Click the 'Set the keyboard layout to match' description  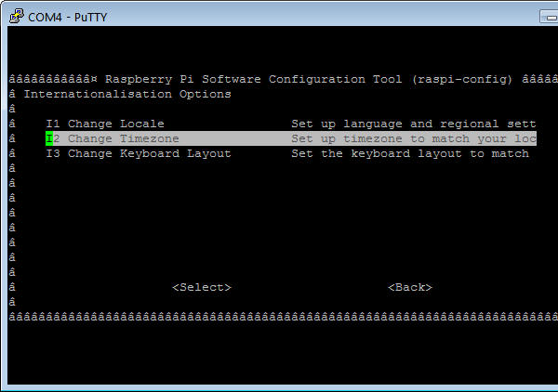(x=410, y=153)
